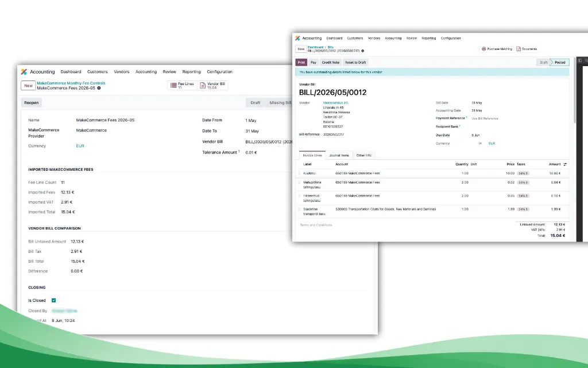Image resolution: width=588 pixels, height=368 pixels.
Task: Open the Customers menu in the vendor bill window
Action: (355, 39)
